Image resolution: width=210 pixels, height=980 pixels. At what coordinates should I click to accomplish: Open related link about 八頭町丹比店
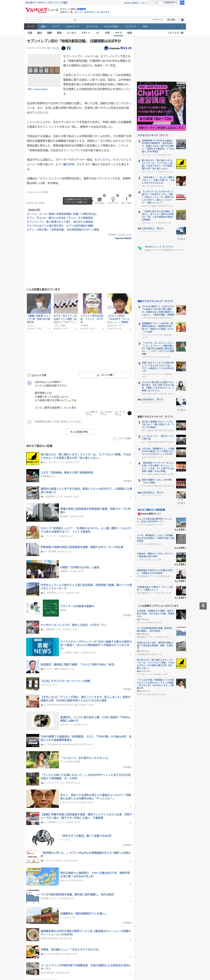pos(62,214)
